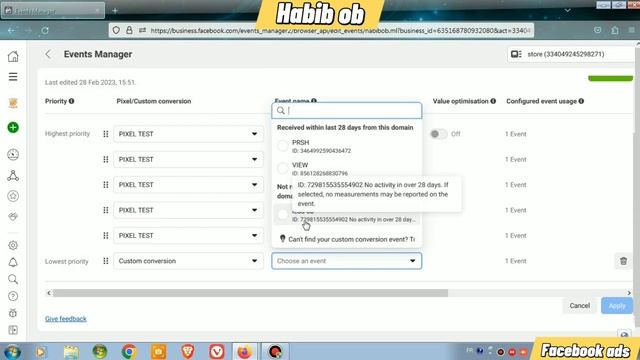Viewport: 640px width, 360px height.
Task: Open a new browser tab with plus
Action: pos(115,11)
